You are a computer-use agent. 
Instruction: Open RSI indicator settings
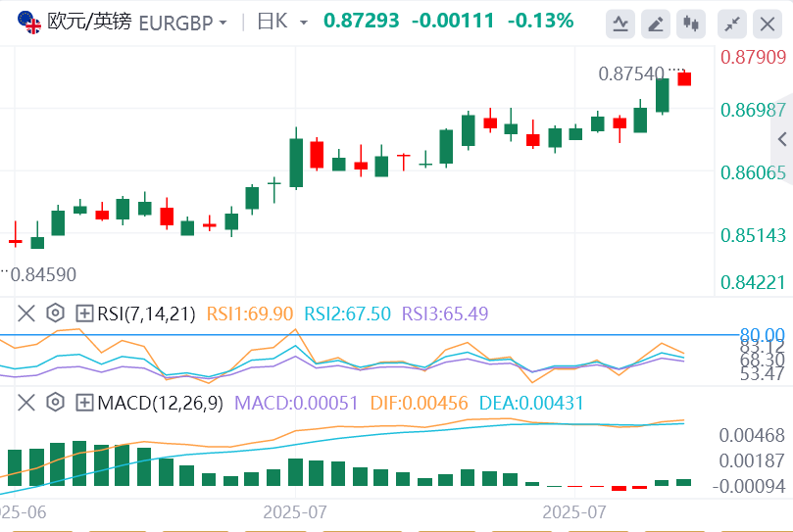[55, 314]
